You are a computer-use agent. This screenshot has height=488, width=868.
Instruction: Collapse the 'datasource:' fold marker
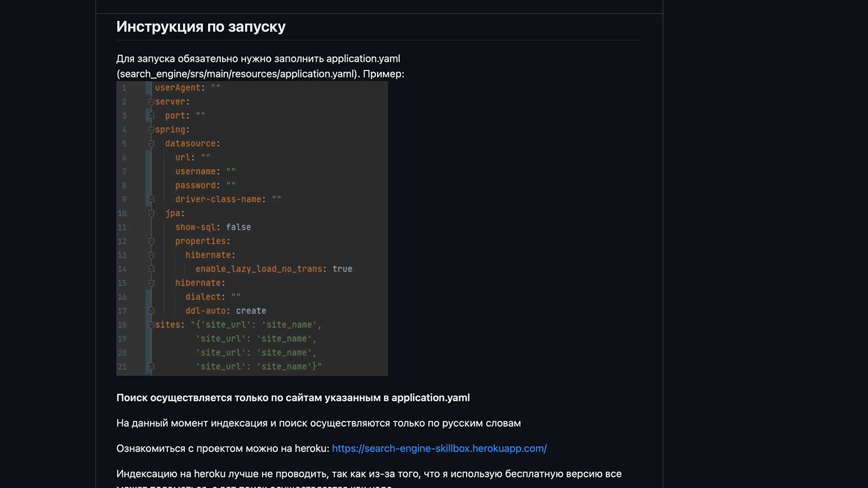151,144
